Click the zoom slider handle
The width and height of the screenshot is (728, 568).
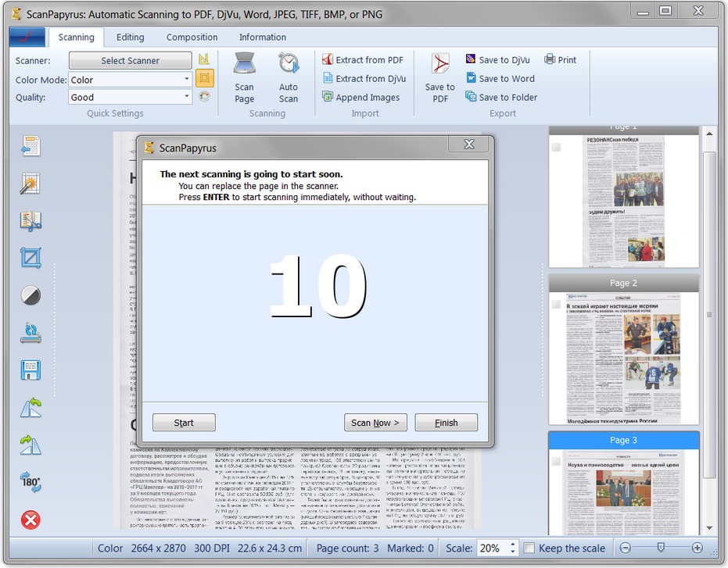661,548
